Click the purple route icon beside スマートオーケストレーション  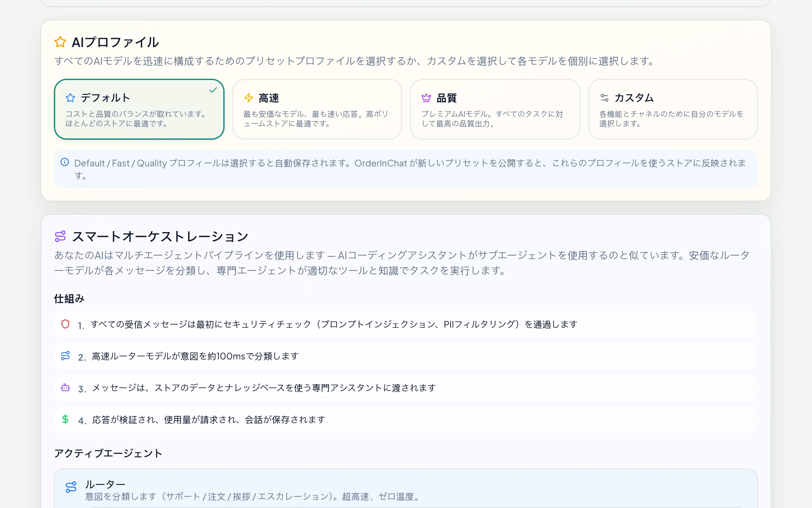coord(60,236)
